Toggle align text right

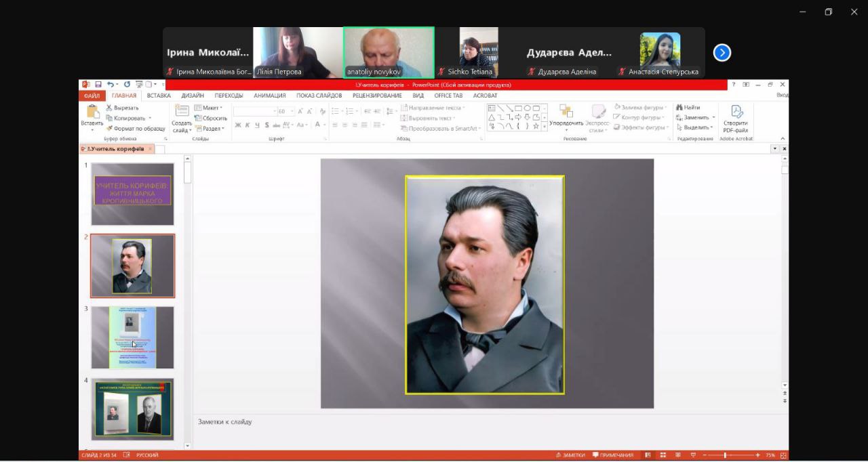click(x=355, y=125)
